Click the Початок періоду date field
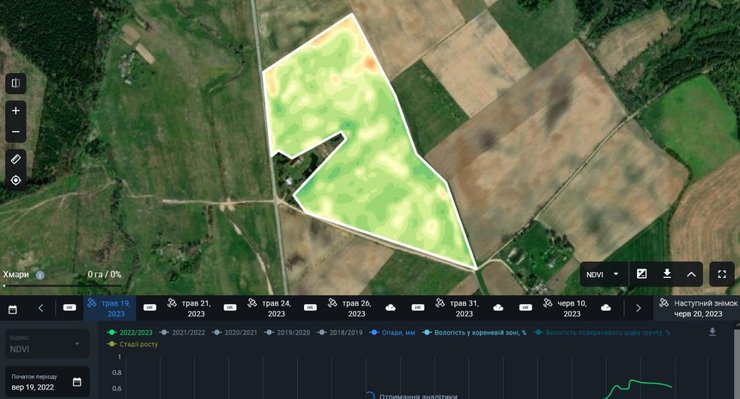This screenshot has height=399, width=740. click(47, 382)
